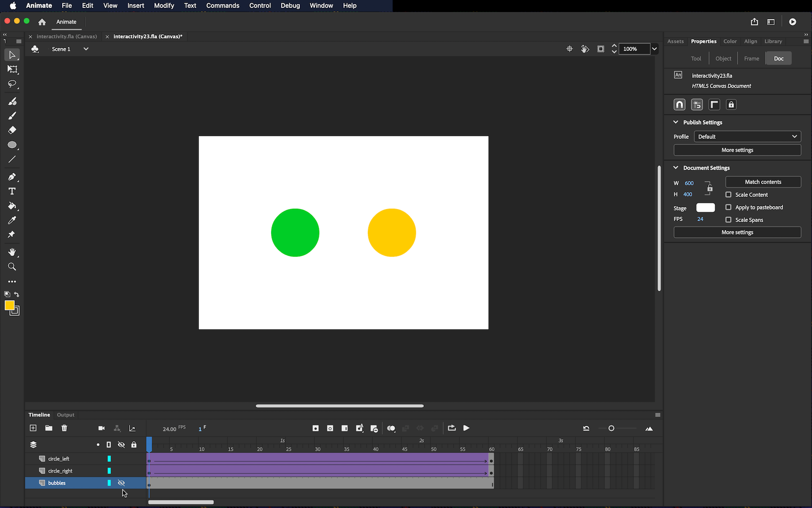This screenshot has width=812, height=508.
Task: Choose the Oval tool
Action: click(12, 145)
